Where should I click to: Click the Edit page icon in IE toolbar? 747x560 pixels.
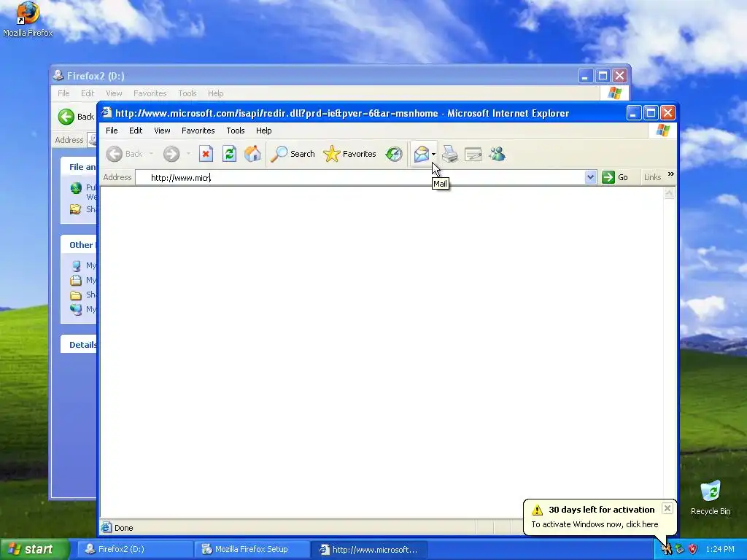coord(473,154)
